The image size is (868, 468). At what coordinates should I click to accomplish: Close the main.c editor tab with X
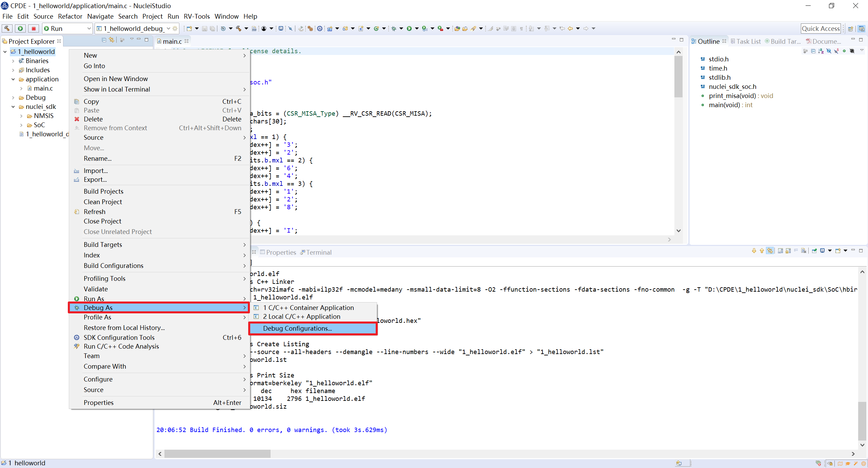coord(186,41)
